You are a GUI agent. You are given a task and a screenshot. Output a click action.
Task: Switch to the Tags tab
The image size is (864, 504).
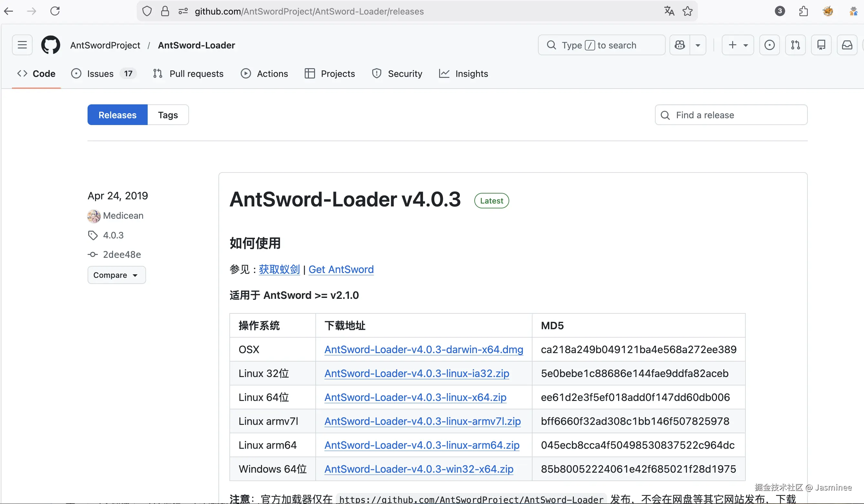pyautogui.click(x=168, y=115)
